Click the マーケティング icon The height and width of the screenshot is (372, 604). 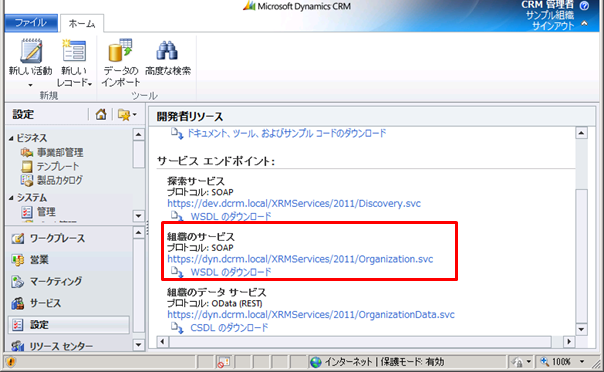(18, 282)
